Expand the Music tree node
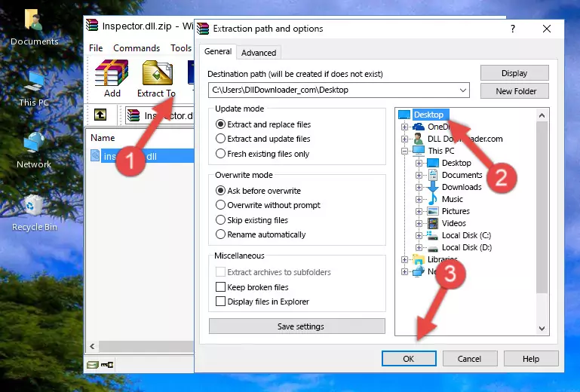The width and height of the screenshot is (580, 392). (x=419, y=199)
